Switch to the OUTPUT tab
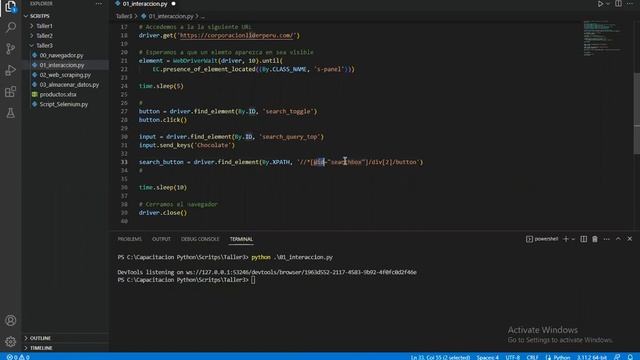This screenshot has width=640, height=360. 161,239
